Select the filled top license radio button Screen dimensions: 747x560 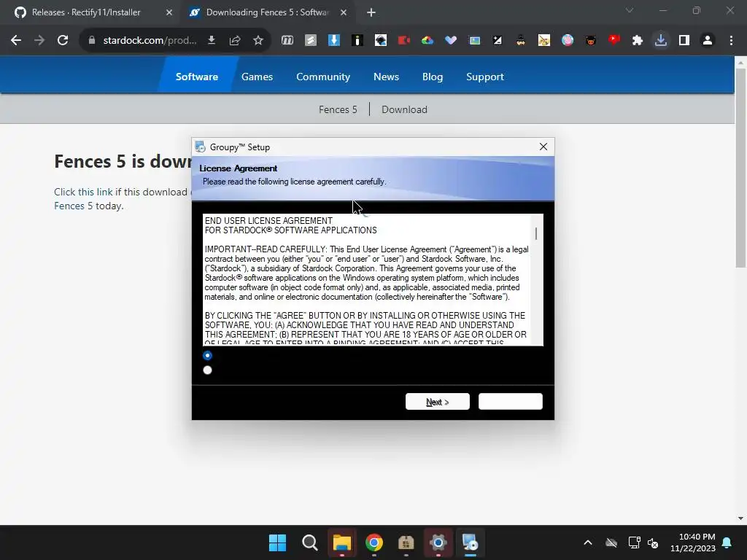pos(207,355)
